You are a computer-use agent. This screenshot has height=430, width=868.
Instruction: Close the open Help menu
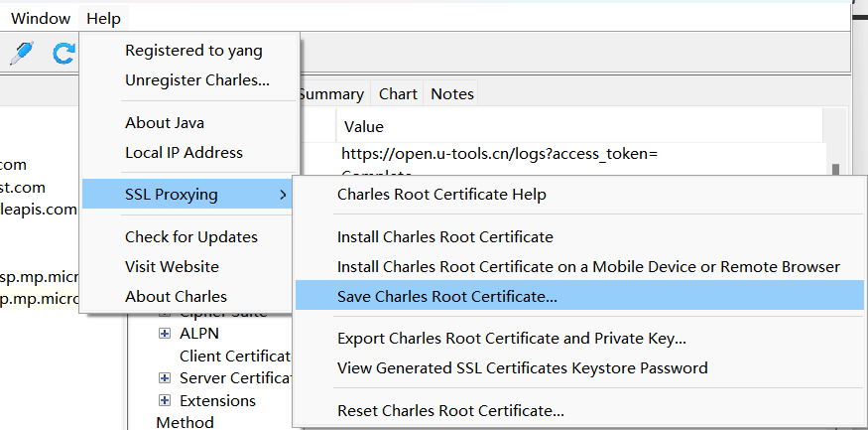coord(103,18)
